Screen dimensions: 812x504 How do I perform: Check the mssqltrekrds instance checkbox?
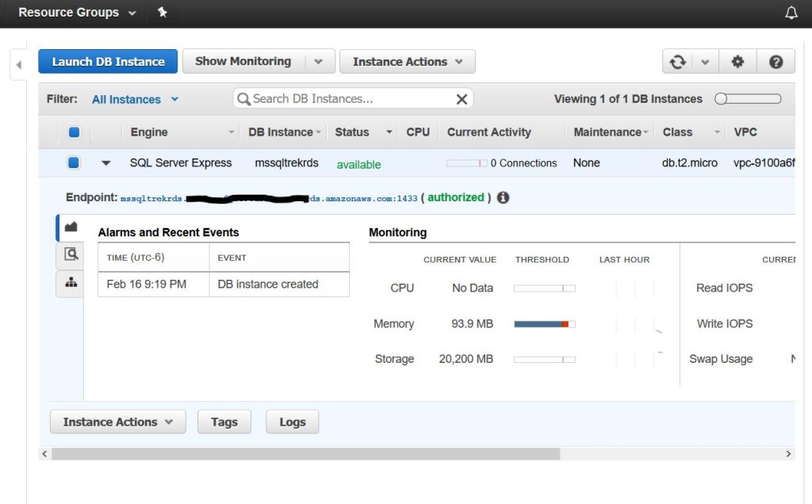coord(74,162)
